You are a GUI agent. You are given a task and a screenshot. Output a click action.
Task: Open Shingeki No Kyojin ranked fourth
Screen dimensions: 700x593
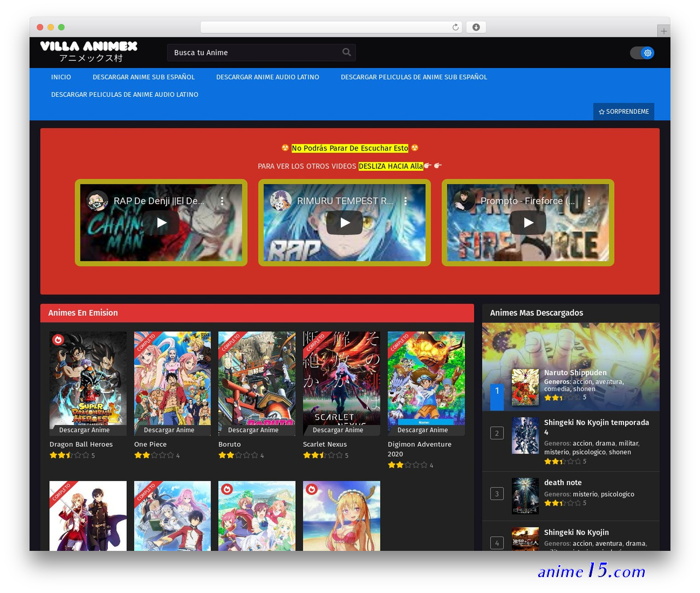point(576,532)
